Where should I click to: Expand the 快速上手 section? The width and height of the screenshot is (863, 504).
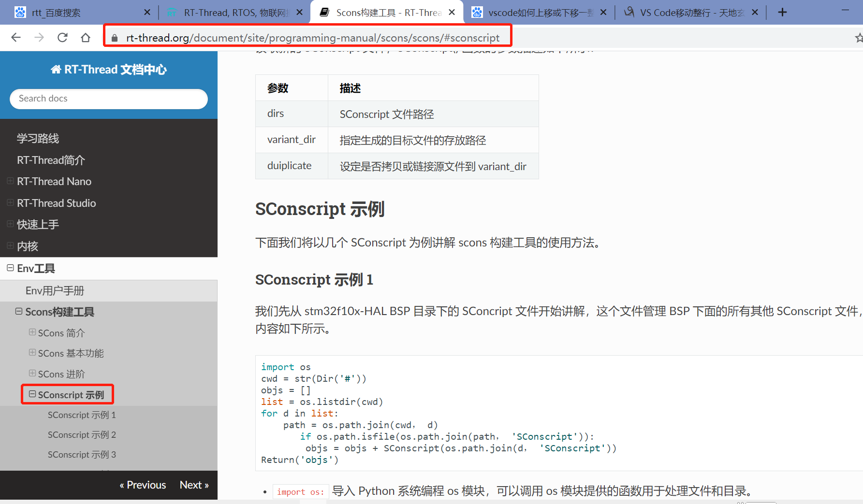click(10, 224)
